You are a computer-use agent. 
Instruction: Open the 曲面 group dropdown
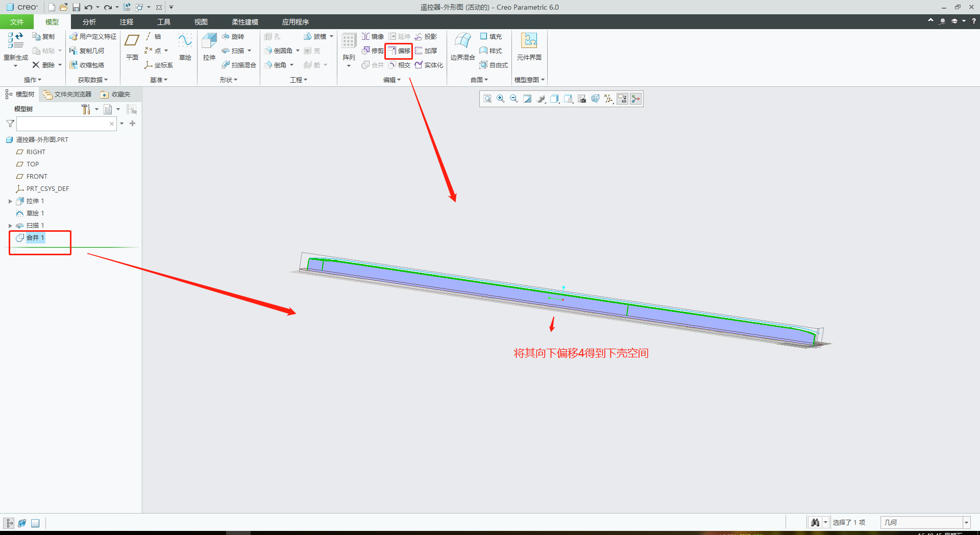pyautogui.click(x=479, y=80)
